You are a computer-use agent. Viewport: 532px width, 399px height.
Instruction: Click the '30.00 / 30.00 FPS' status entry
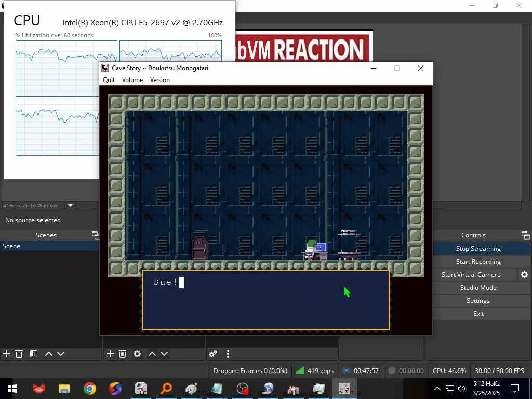[x=499, y=370]
